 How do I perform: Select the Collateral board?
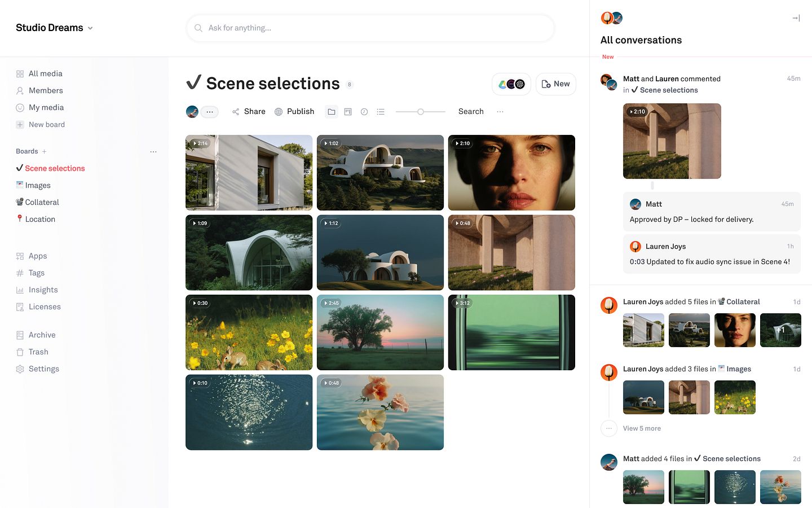point(42,202)
